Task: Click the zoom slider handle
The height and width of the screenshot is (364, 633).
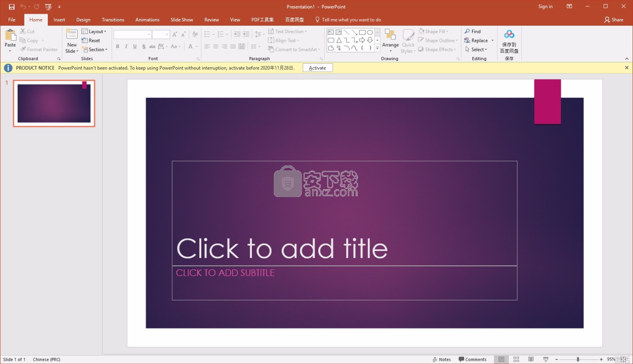Action: click(578, 359)
